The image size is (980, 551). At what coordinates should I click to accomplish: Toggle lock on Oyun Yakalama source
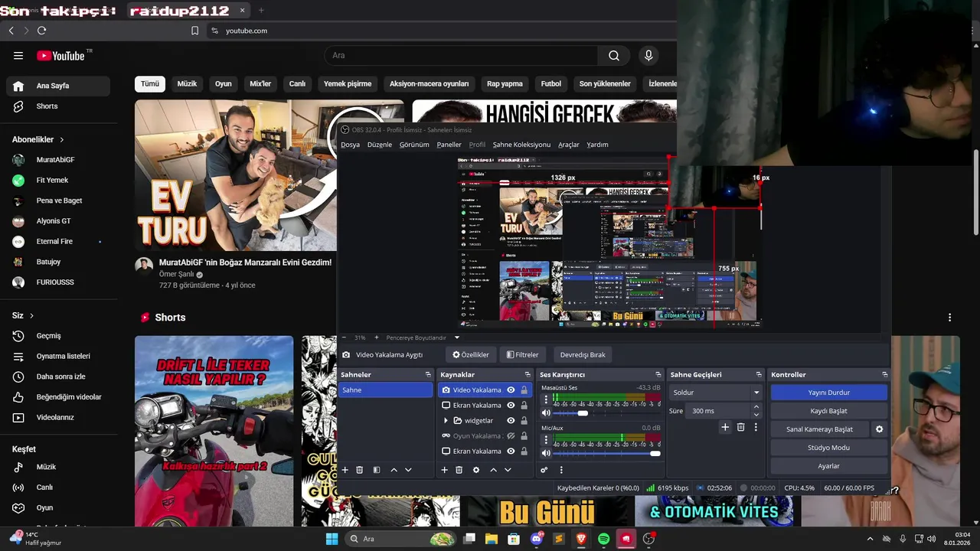[524, 435]
